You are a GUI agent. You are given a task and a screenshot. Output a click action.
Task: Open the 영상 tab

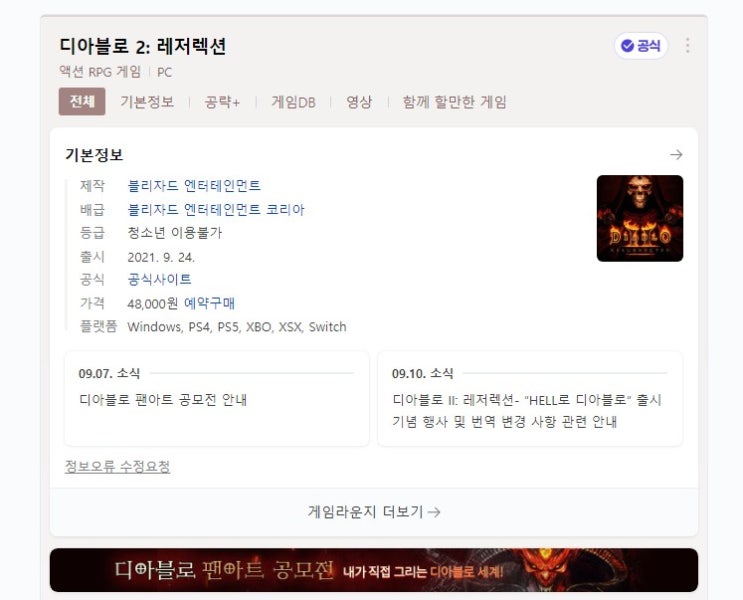[359, 102]
